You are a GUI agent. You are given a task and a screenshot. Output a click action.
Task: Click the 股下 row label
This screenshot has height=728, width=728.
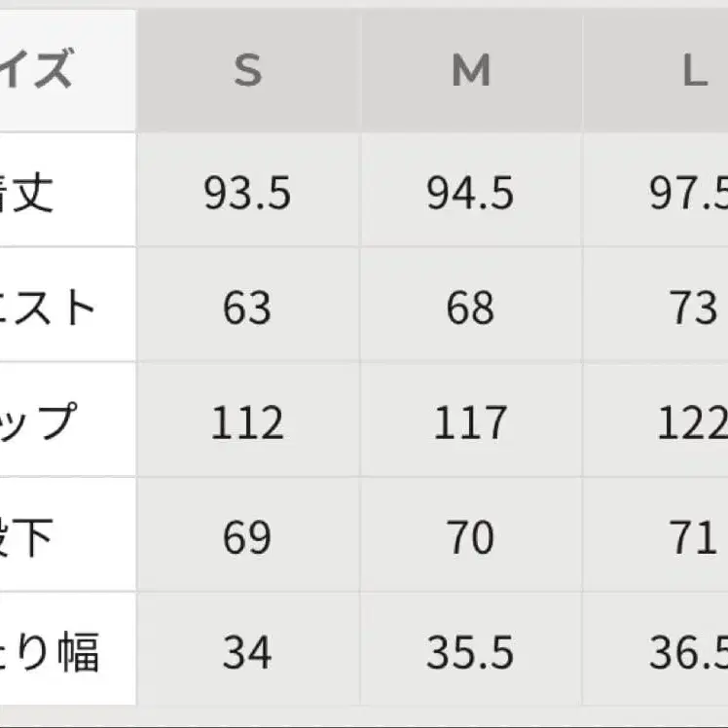[x=29, y=538]
